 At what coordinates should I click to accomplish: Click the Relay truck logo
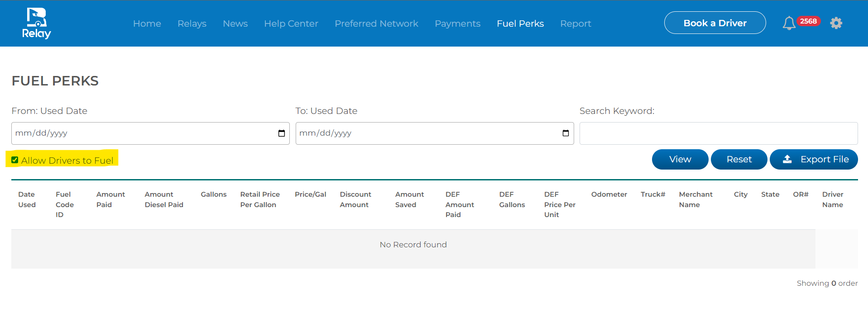click(x=36, y=23)
